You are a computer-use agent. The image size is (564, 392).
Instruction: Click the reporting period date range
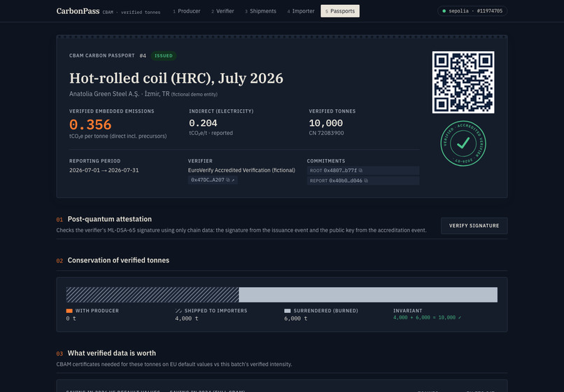pos(104,170)
